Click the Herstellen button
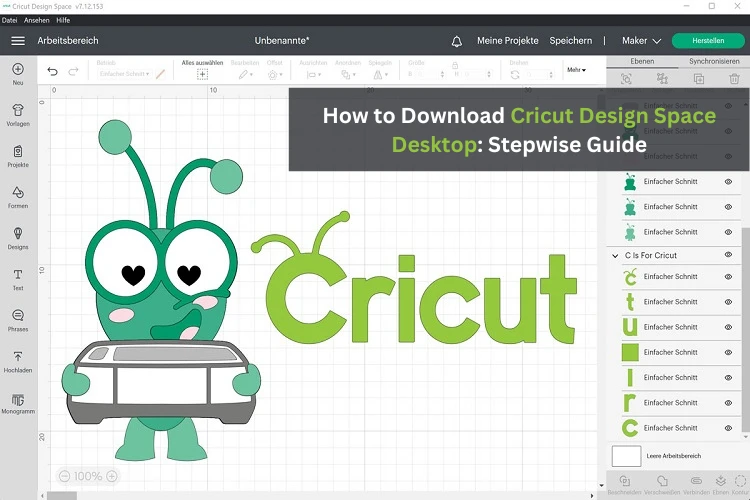Image resolution: width=750 pixels, height=500 pixels. click(708, 41)
